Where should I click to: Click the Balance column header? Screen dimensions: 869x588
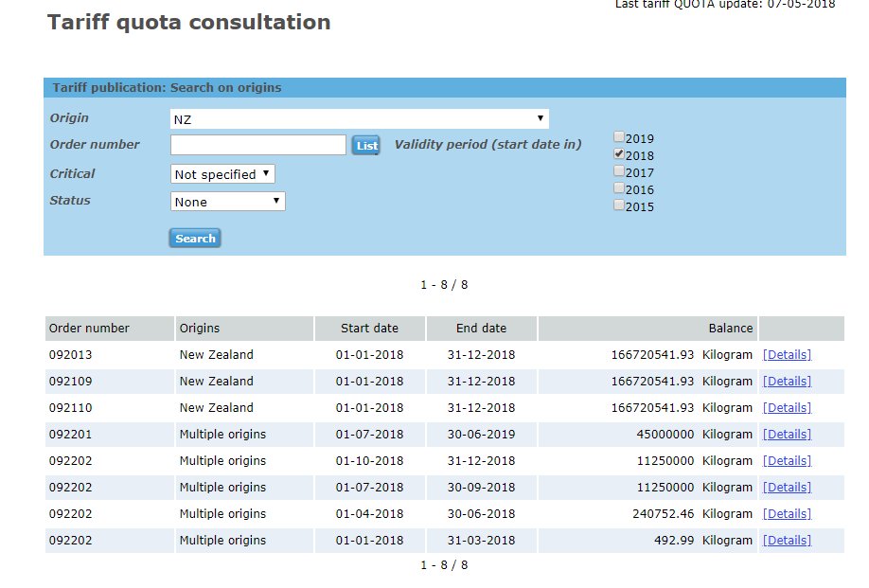tap(647, 328)
